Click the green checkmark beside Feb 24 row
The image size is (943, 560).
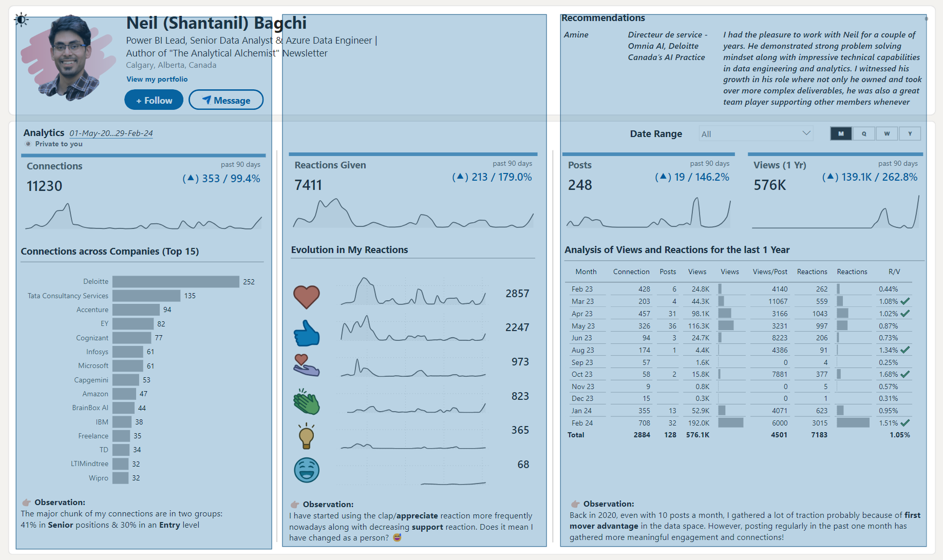(904, 422)
